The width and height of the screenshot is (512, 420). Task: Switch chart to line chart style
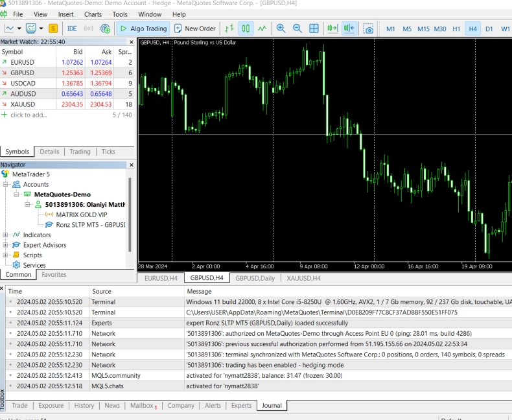[262, 29]
